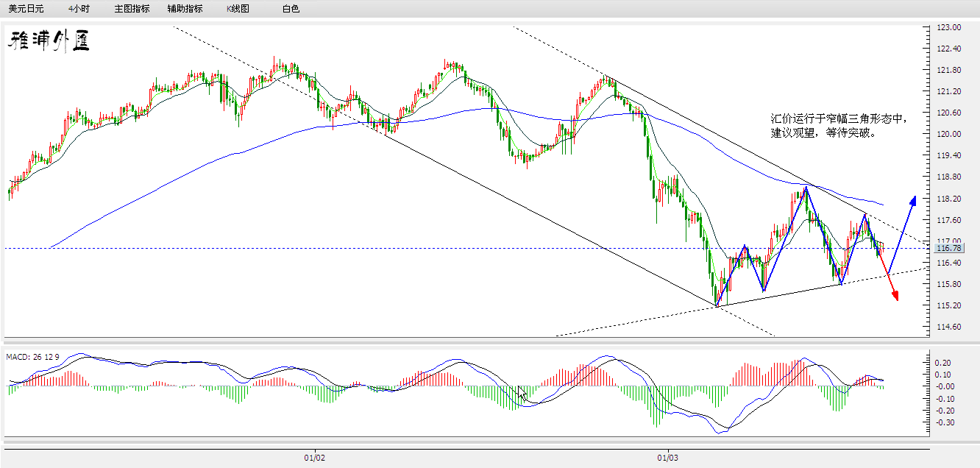This screenshot has height=468, width=980.
Task: Open the 美元日元 currency pair selector
Action: tap(26, 10)
